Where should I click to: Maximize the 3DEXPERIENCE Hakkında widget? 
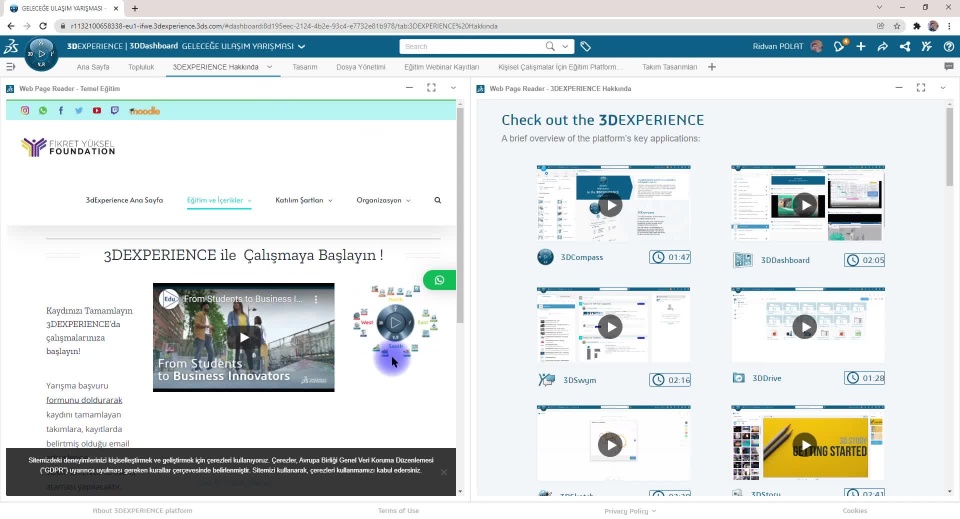pos(921,88)
